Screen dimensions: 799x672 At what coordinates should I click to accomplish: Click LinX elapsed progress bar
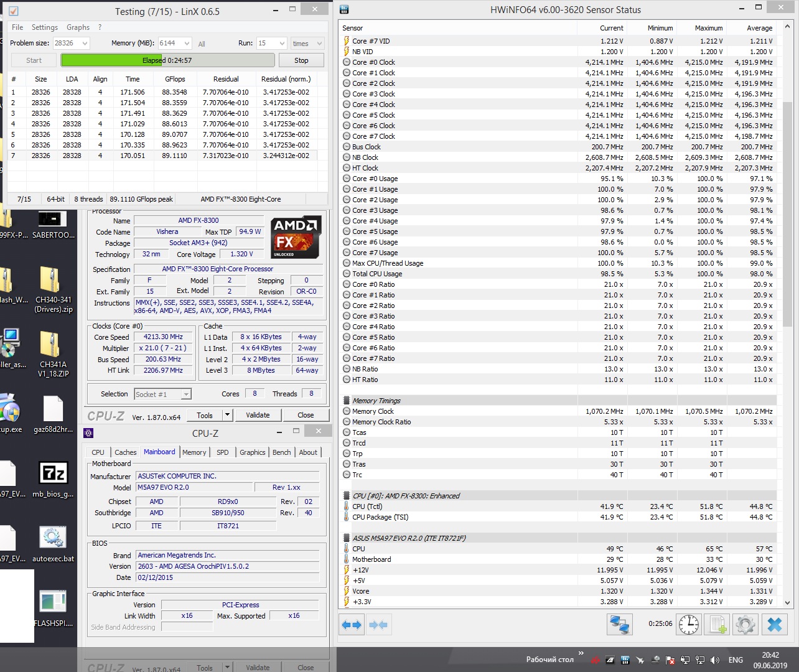pos(167,60)
